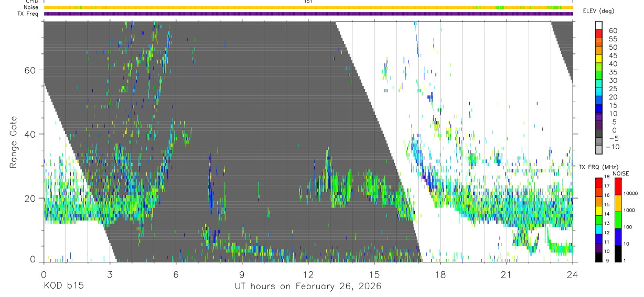Select the yellow-orange segment of the NOISE color bar
644x297 pixels.
tap(617, 203)
